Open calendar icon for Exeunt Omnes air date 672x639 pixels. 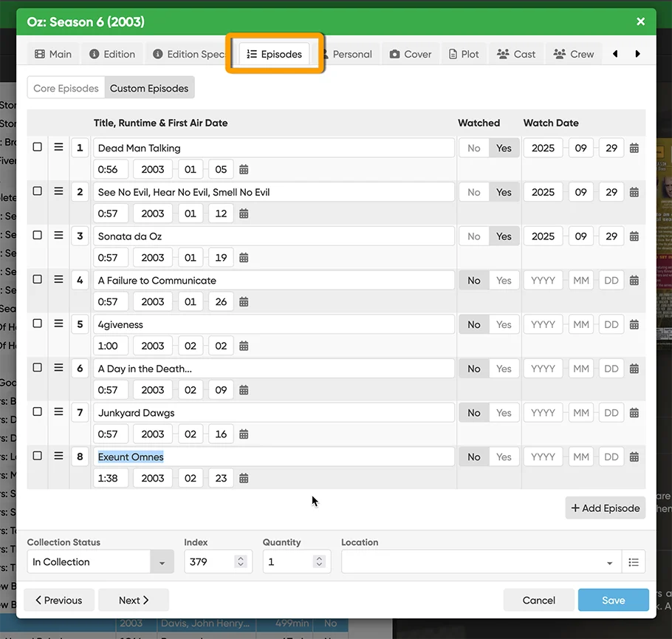pos(244,479)
